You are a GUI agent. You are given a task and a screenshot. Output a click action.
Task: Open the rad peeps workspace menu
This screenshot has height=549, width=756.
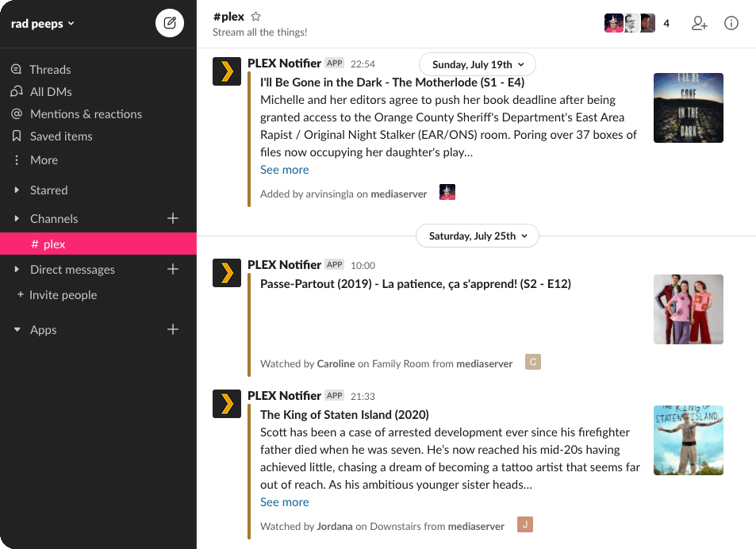click(x=42, y=23)
